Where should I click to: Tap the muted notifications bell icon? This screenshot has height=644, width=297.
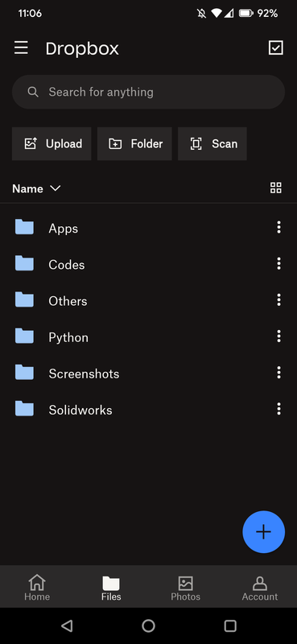coord(201,14)
